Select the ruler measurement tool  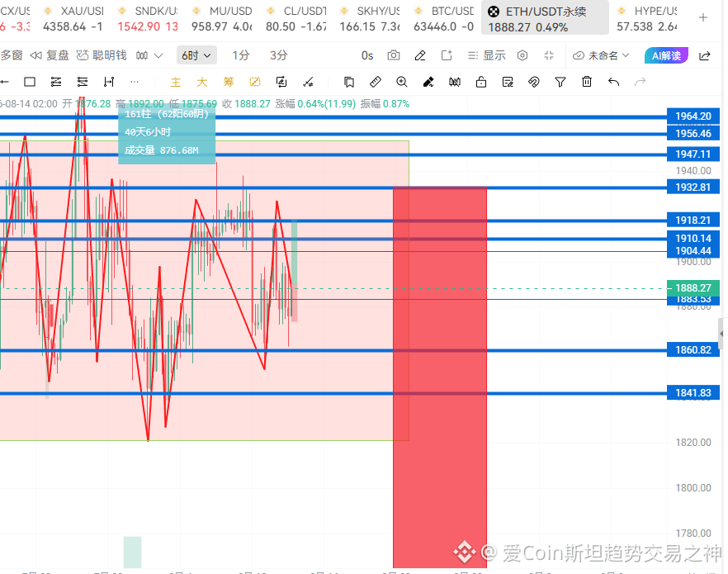click(375, 83)
